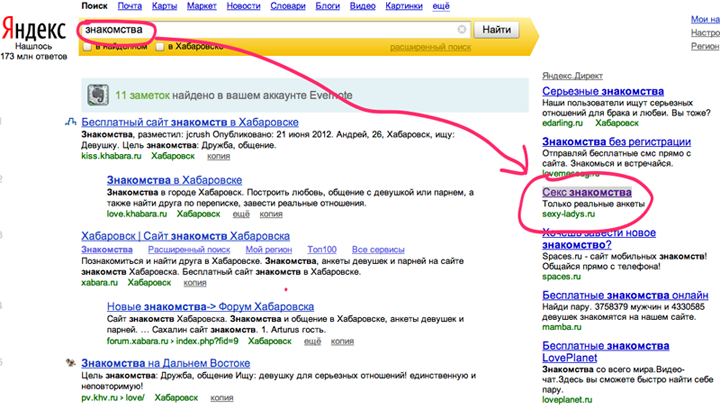Toggle the 'в Хабаровске' checkbox

tap(160, 47)
